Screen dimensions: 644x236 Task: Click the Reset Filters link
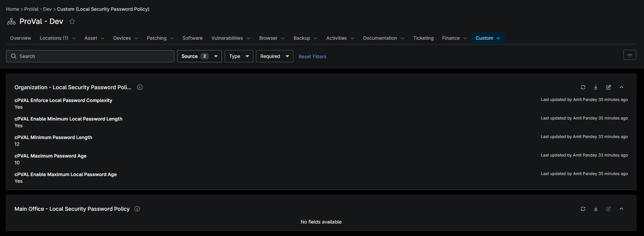click(313, 57)
